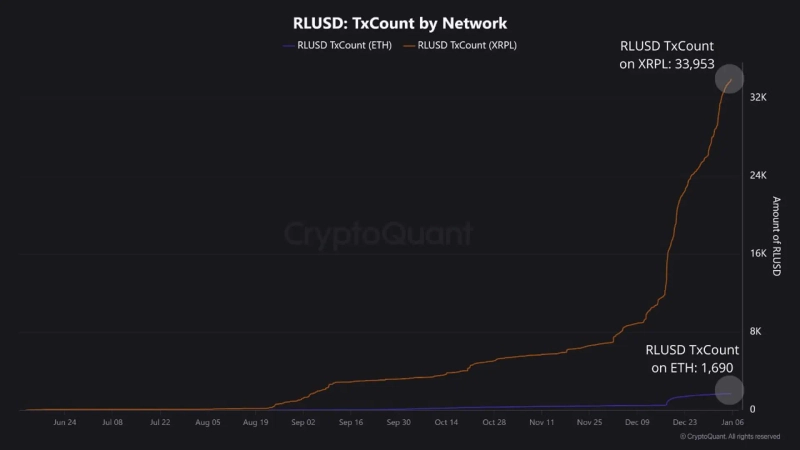Screen dimensions: 800x450
Task: Click the Sep 02 date on x-axis
Action: coord(303,423)
